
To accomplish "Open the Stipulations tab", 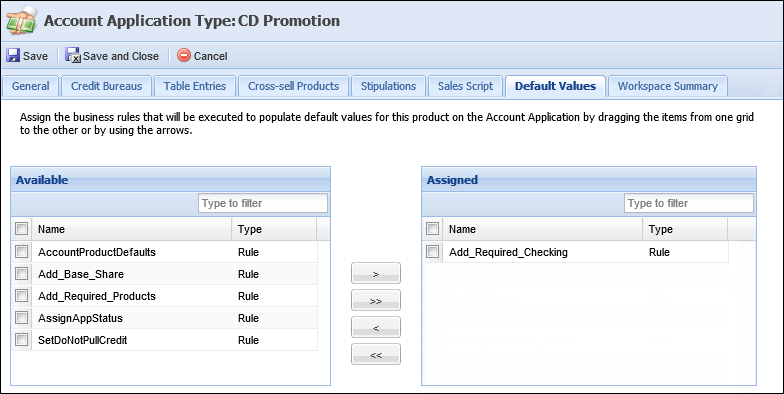I will coord(388,86).
